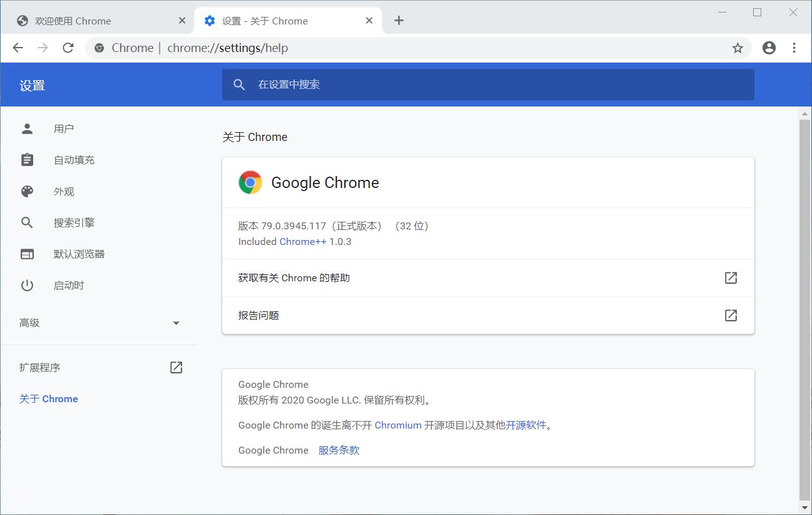Viewport: 812px width, 515px height.
Task: Click the open-in-new icon for 获取有关 Chrome 的帮助
Action: [731, 278]
